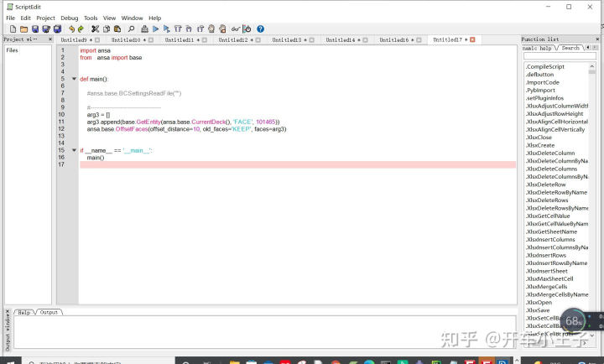Close the Untitled14 tab
This screenshot has width=604, height=364.
[365, 39]
